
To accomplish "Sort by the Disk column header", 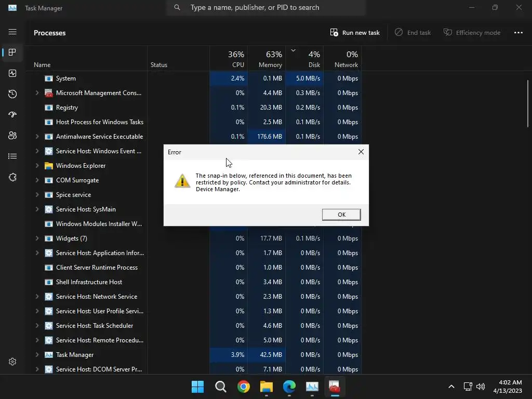I will pos(304,59).
